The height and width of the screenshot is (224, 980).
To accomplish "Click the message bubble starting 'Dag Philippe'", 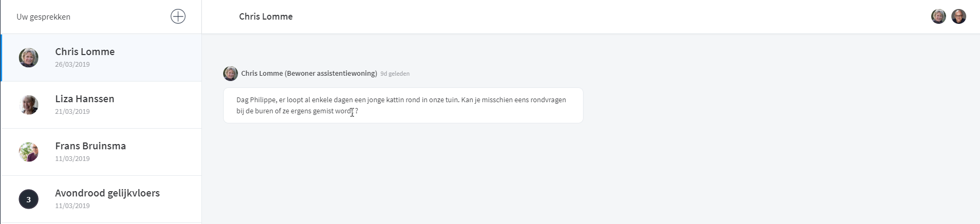I will click(403, 105).
